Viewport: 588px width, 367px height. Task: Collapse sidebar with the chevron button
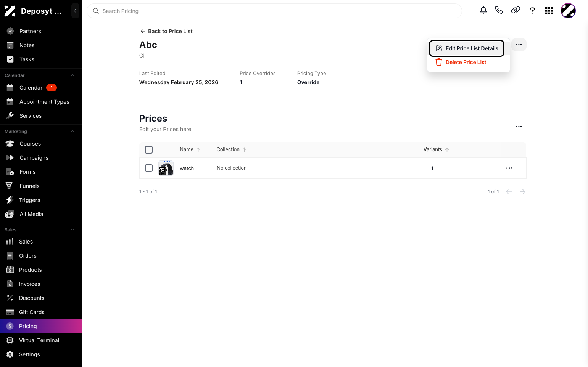pyautogui.click(x=75, y=11)
